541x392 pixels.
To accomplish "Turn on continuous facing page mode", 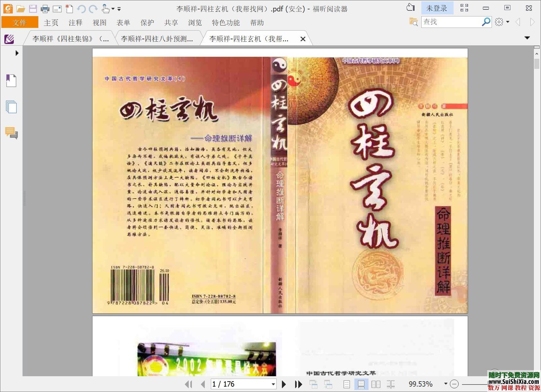I will [x=390, y=384].
